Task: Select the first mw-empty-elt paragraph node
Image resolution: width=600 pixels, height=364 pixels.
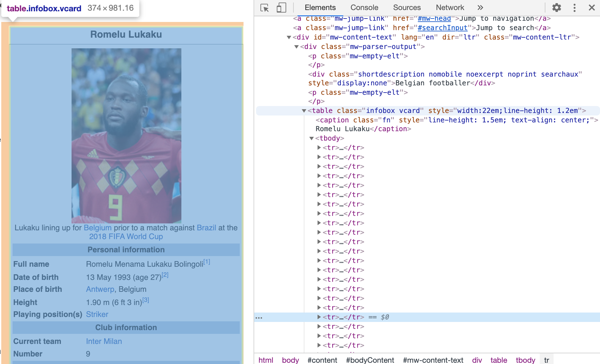Action: pos(358,56)
